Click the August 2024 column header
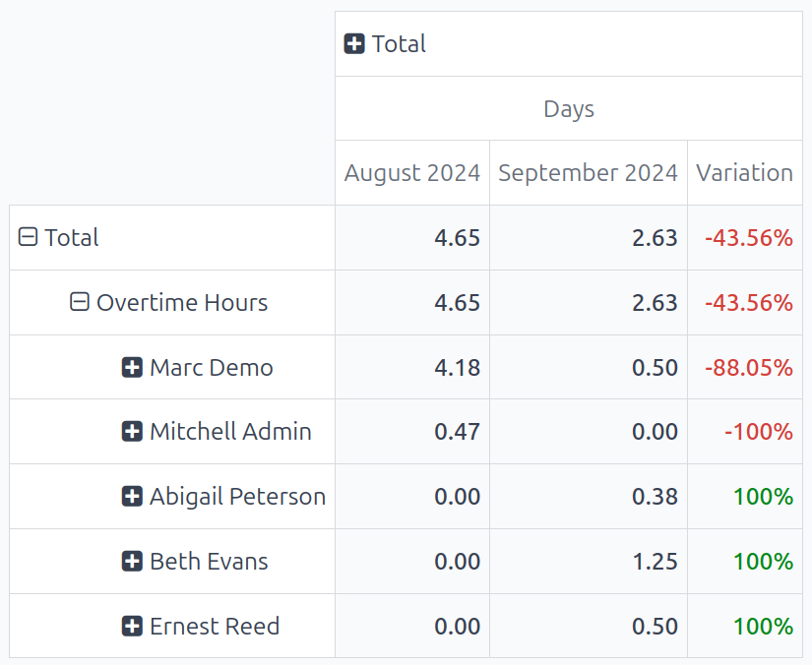Viewport: 812px width, 665px height. (x=412, y=172)
